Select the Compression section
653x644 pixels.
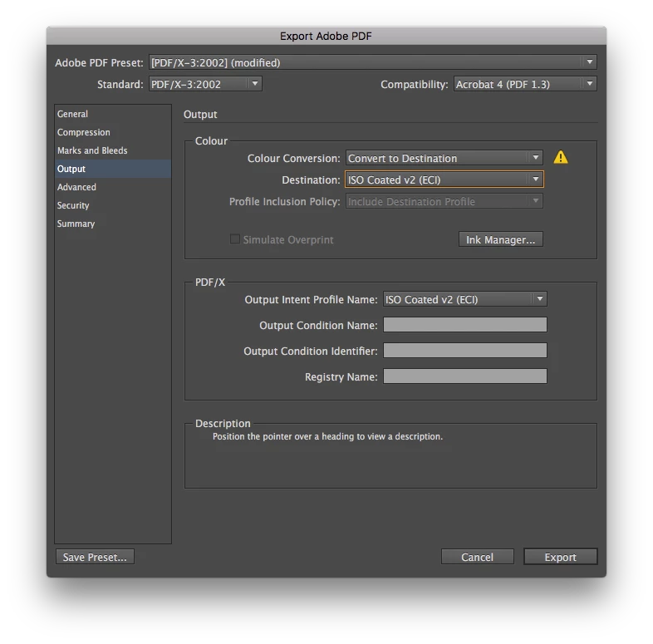[x=112, y=132]
